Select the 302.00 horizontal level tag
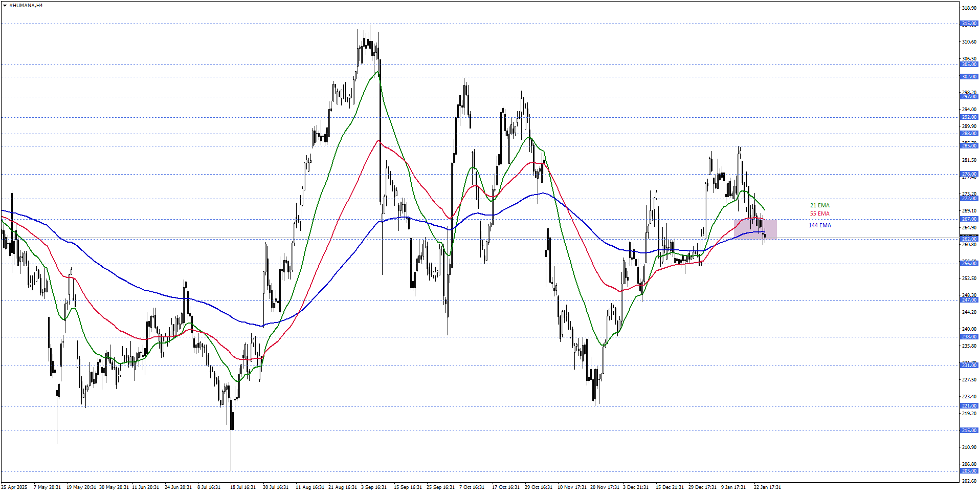This screenshot has height=493, width=980. [x=969, y=77]
